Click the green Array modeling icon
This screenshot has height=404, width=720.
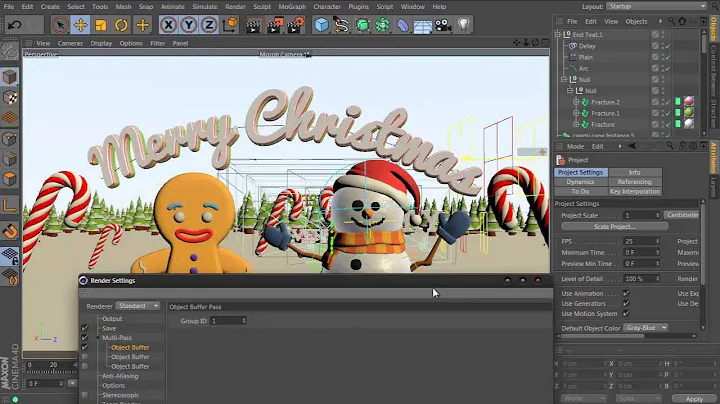382,25
